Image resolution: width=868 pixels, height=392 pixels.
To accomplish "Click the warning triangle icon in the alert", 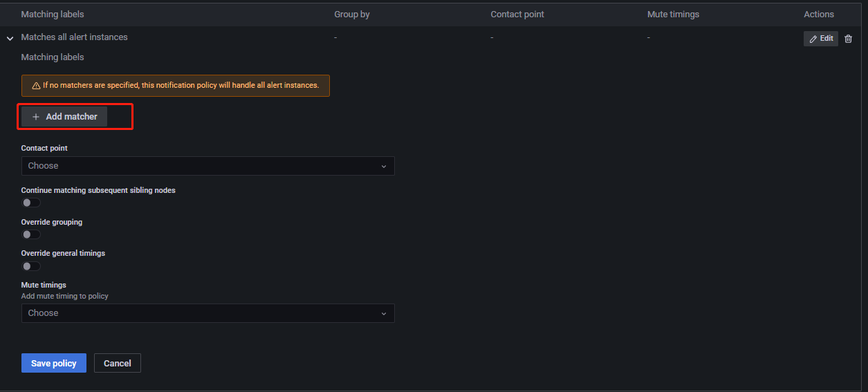I will click(36, 86).
